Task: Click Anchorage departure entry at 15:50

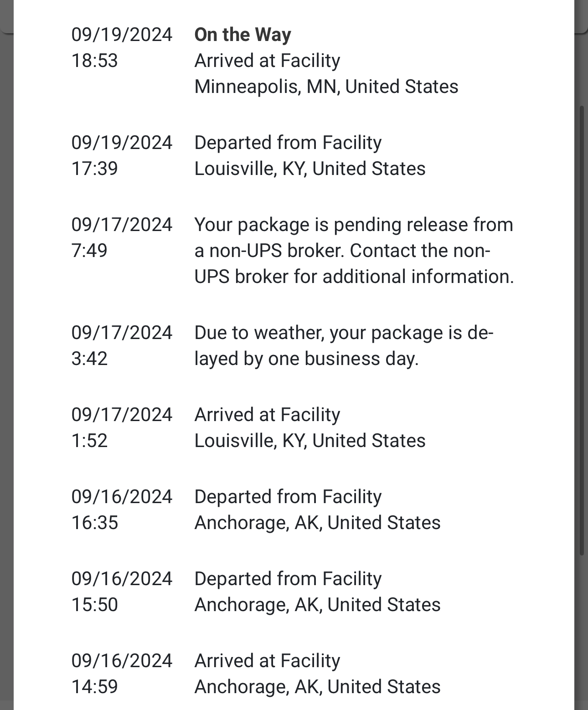Action: (x=317, y=592)
